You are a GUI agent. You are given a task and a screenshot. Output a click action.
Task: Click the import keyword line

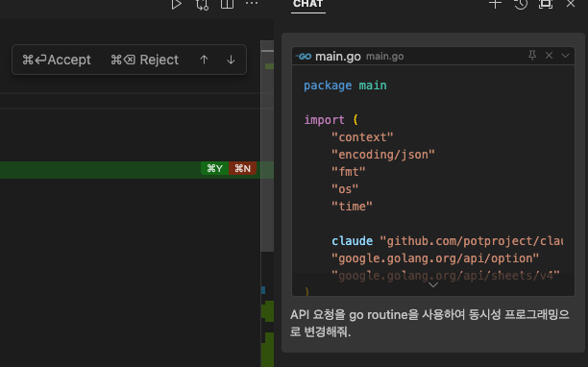[x=331, y=119]
